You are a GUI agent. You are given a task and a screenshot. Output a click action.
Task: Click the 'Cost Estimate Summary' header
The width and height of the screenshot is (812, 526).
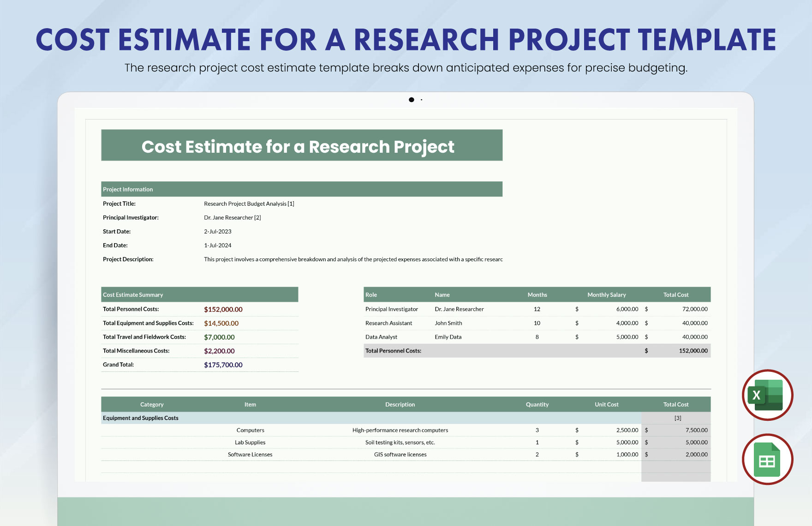(x=200, y=294)
